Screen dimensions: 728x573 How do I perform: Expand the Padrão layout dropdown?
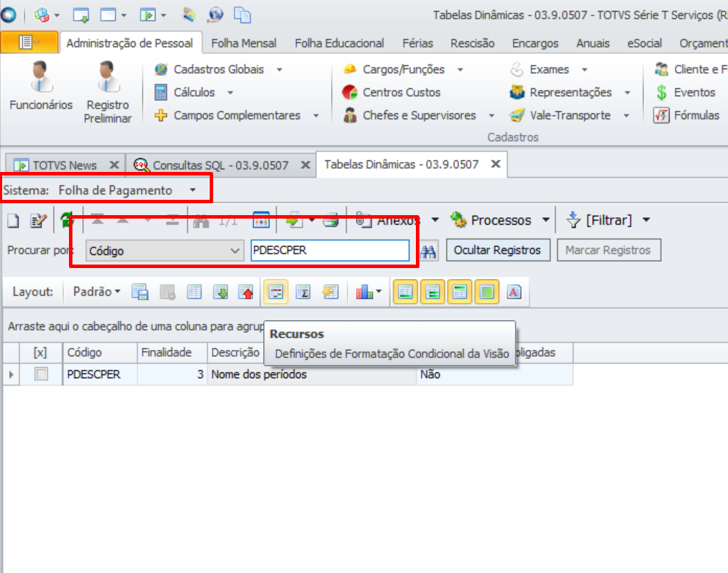[97, 292]
